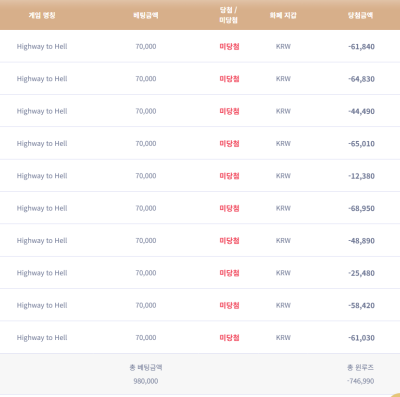This screenshot has height=397, width=400.
Task: Click Highway to Hell in the -65,010 row
Action: click(42, 144)
